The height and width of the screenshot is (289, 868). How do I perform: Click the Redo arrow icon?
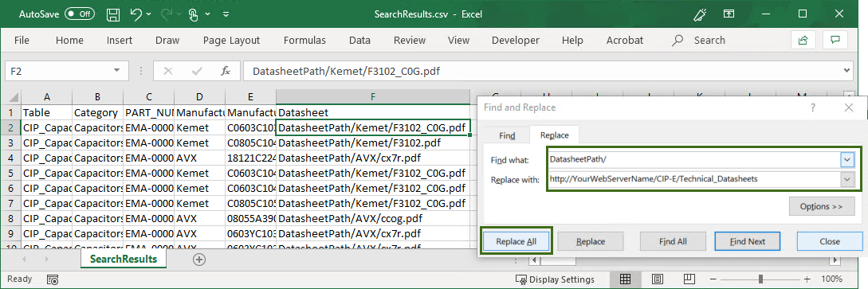(x=166, y=14)
